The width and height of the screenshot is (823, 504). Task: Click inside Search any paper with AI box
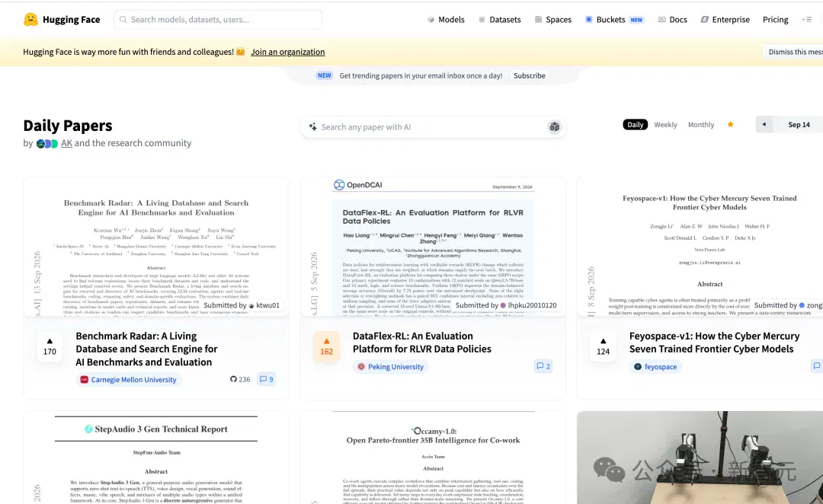coord(433,127)
